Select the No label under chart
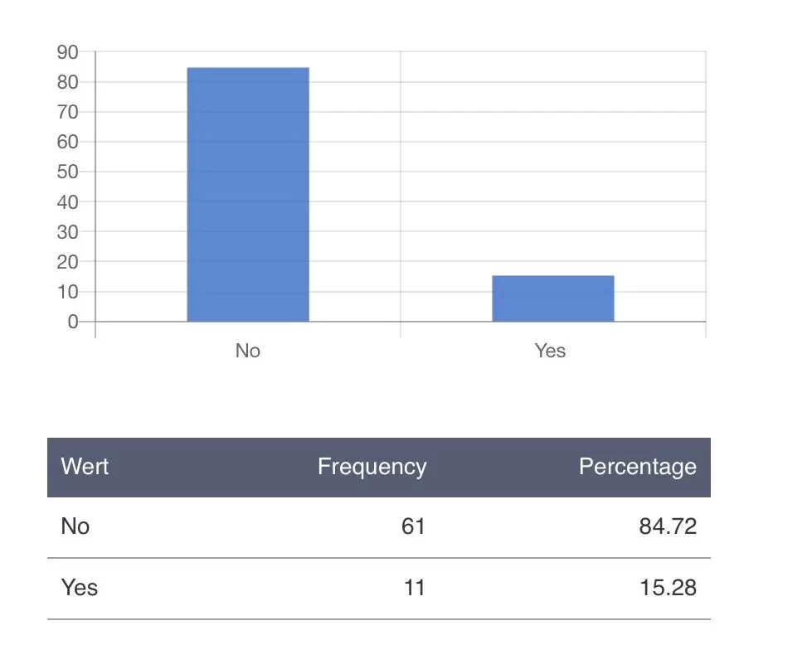Image resolution: width=812 pixels, height=669 pixels. [248, 351]
